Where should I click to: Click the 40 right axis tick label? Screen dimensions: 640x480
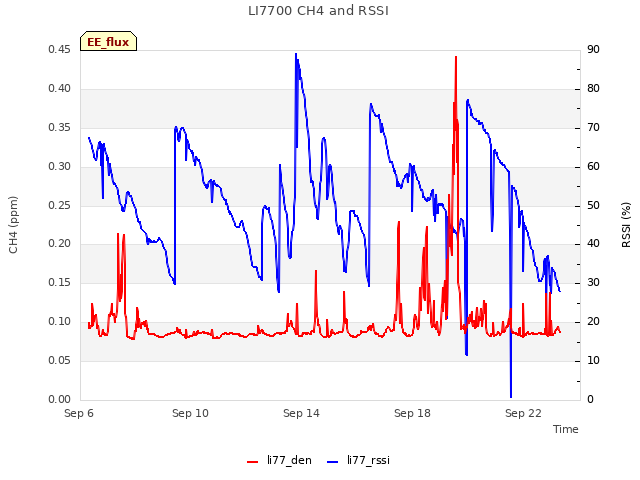click(x=593, y=244)
